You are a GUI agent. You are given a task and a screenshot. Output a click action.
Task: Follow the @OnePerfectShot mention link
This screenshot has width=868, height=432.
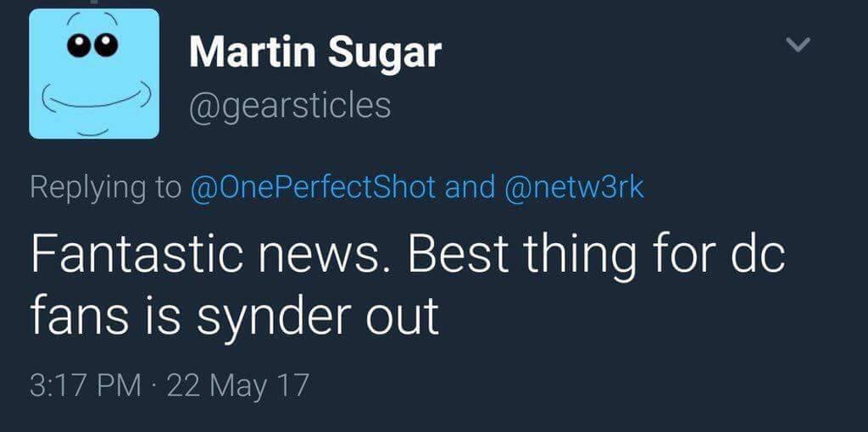pyautogui.click(x=313, y=186)
